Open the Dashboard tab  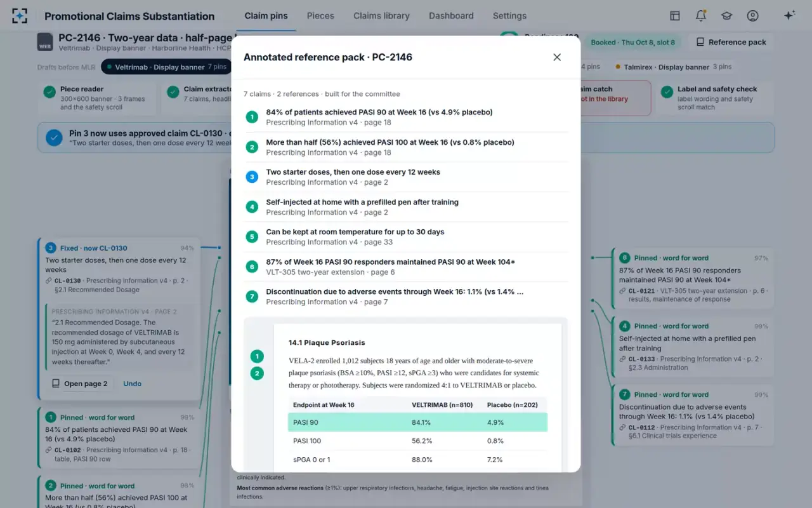(451, 16)
